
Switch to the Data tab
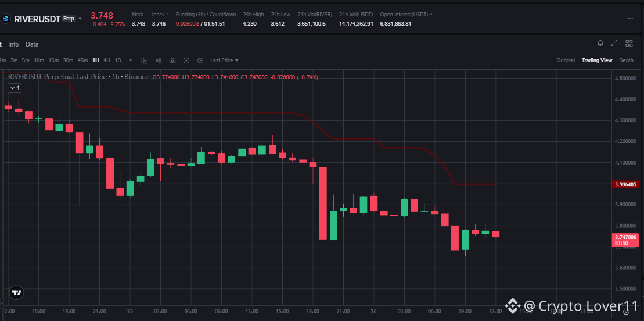pos(32,44)
